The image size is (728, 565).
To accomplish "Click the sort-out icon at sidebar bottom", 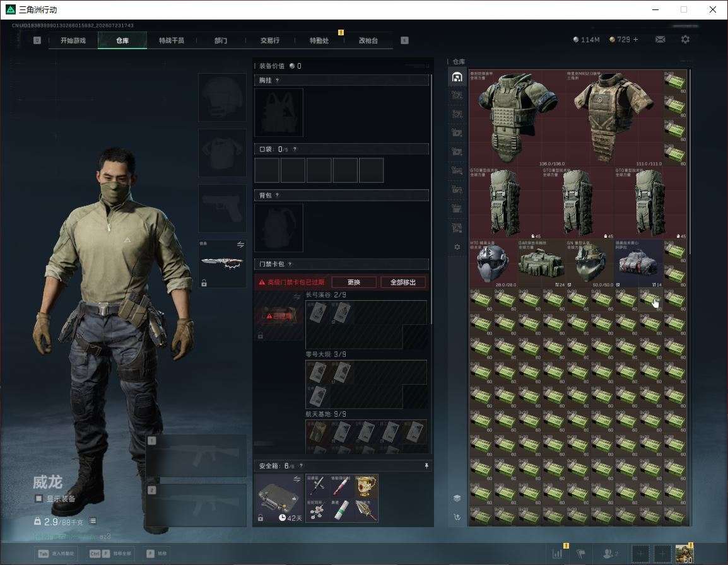I will pos(457,517).
